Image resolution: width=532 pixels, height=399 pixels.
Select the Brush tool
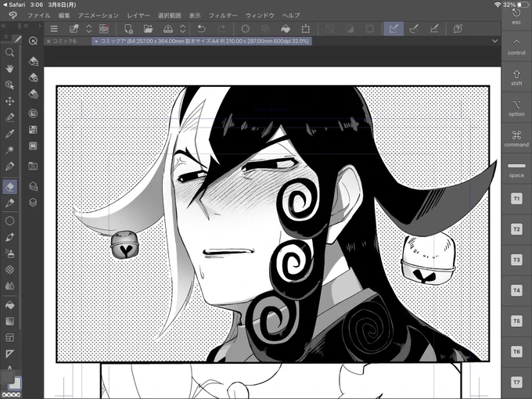click(x=10, y=237)
